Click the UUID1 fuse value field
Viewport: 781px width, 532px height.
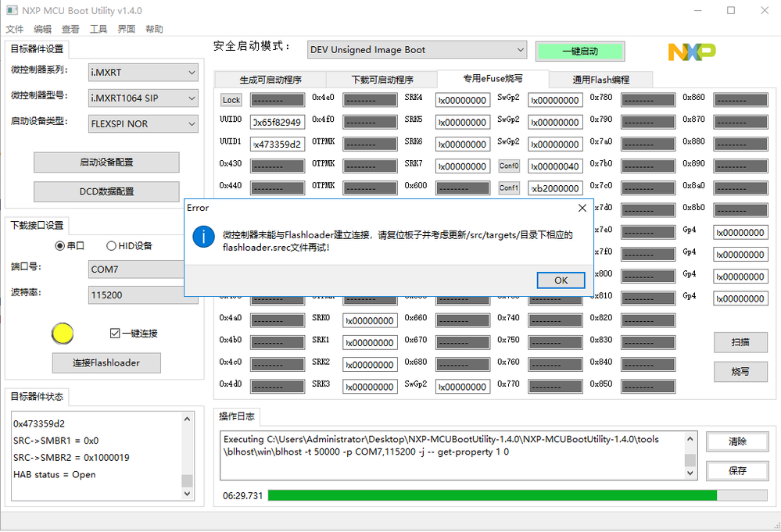tap(278, 145)
